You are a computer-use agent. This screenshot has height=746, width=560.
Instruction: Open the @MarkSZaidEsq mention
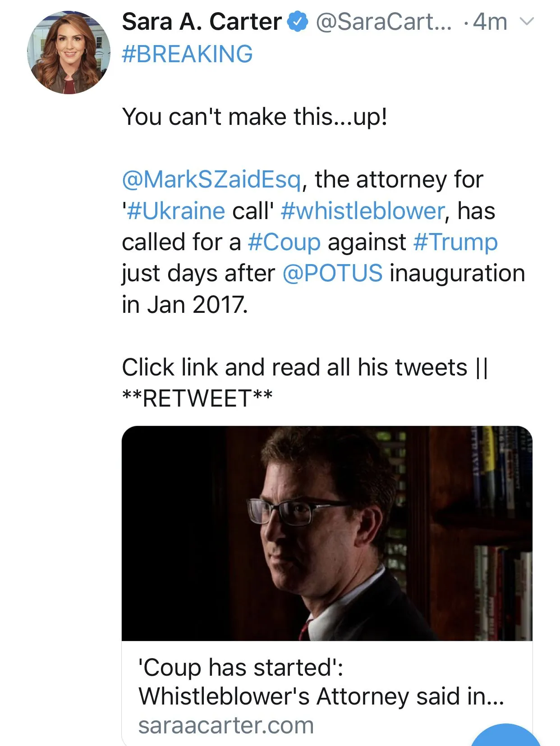pyautogui.click(x=211, y=179)
